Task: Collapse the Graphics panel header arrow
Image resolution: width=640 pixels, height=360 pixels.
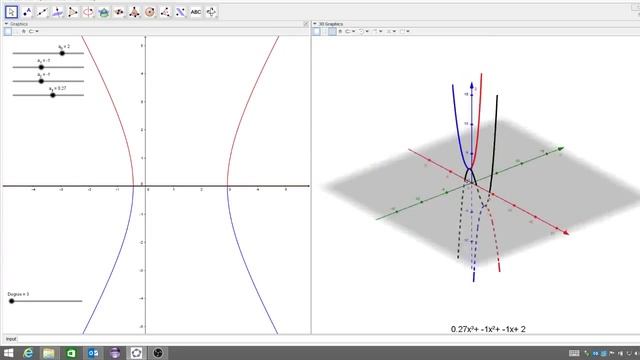Action: click(x=6, y=24)
